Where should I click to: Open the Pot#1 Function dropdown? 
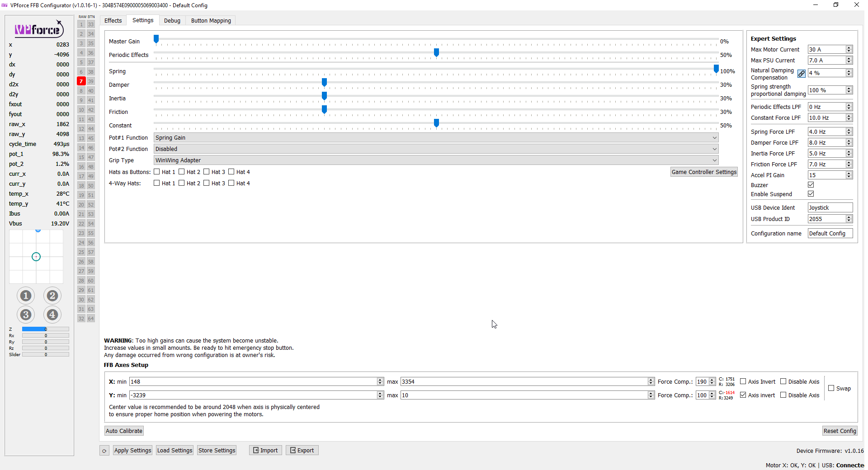436,138
